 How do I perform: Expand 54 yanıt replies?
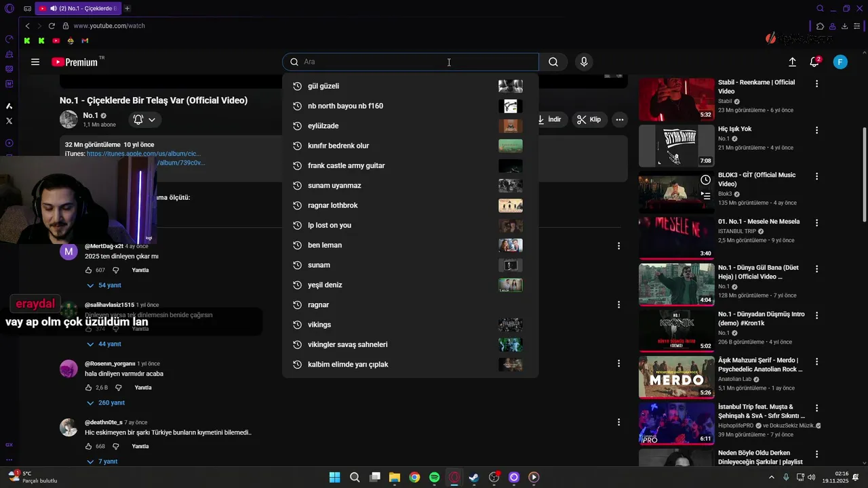coord(104,285)
